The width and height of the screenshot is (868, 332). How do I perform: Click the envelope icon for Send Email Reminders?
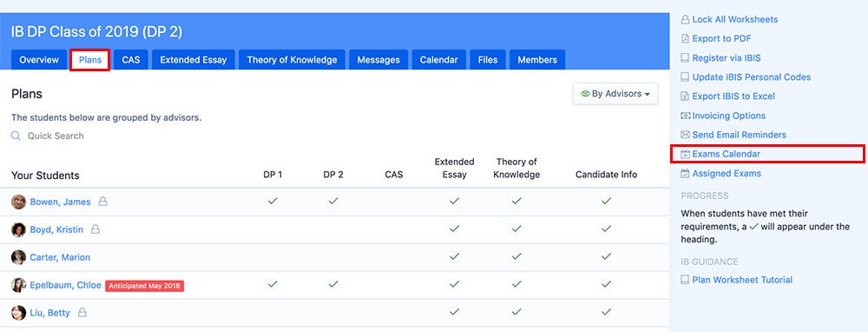(686, 135)
